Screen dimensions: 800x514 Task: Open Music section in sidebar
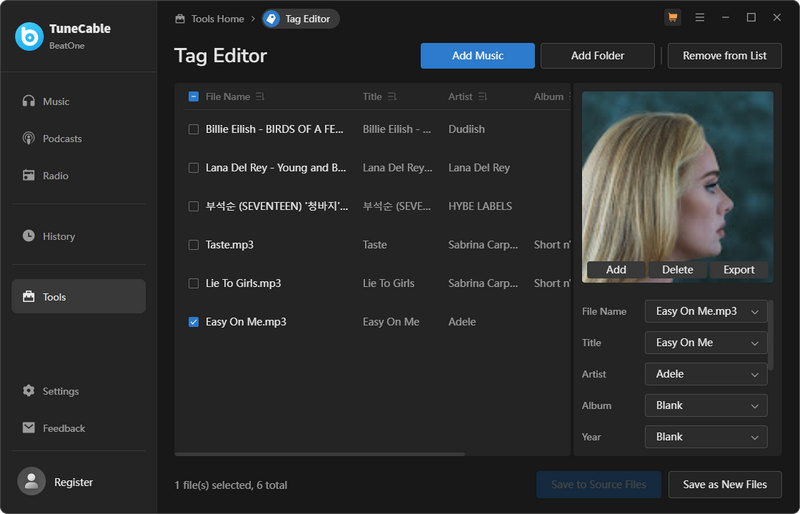click(79, 102)
